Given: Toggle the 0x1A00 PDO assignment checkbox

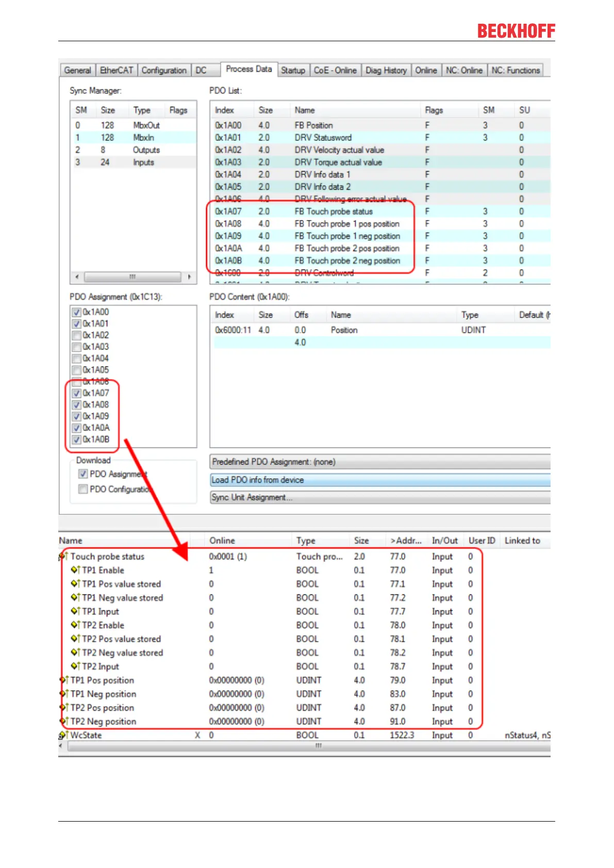Looking at the screenshot, I should point(77,312).
